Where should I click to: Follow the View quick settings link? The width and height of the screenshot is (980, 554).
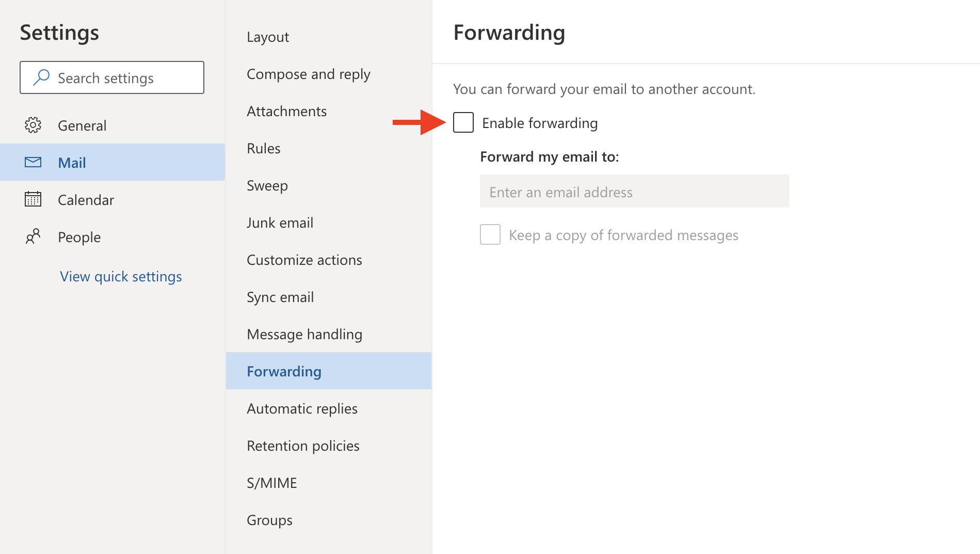click(x=121, y=276)
